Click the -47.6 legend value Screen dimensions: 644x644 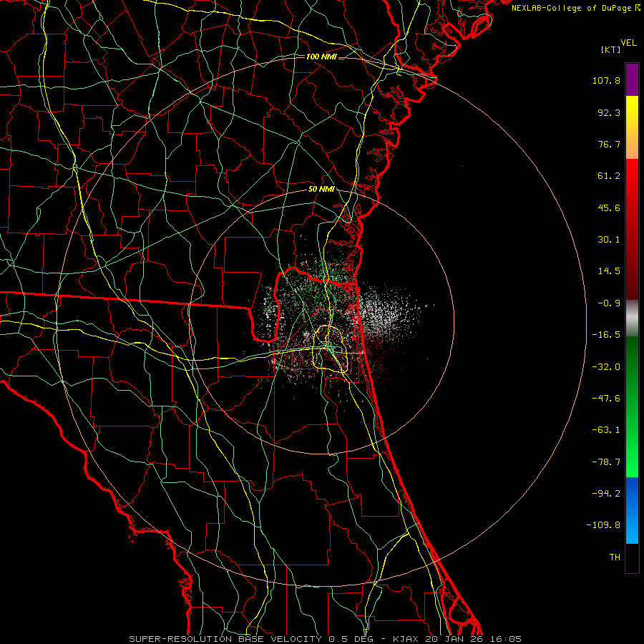[606, 399]
